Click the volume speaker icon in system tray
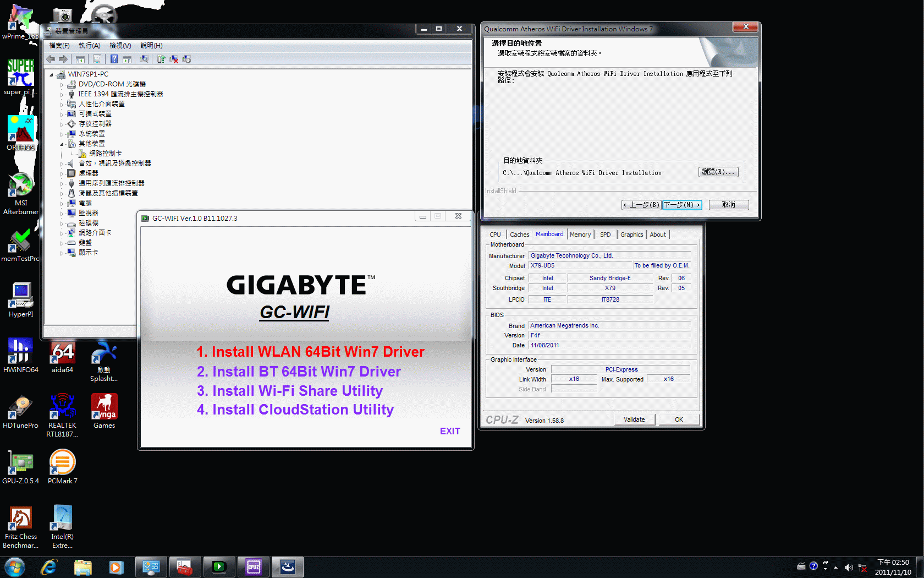 [849, 568]
